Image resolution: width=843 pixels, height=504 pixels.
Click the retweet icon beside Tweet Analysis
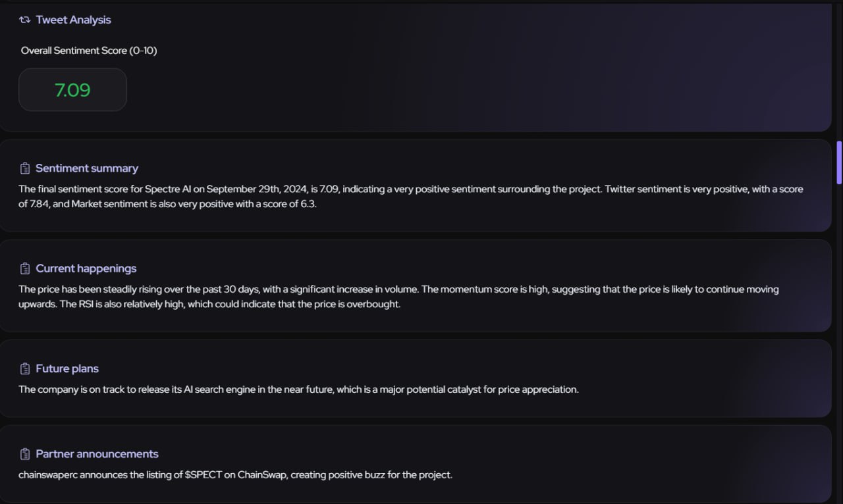25,20
